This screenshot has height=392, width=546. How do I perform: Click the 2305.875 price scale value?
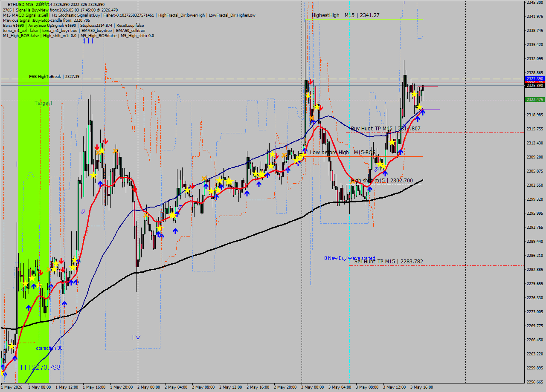point(535,171)
